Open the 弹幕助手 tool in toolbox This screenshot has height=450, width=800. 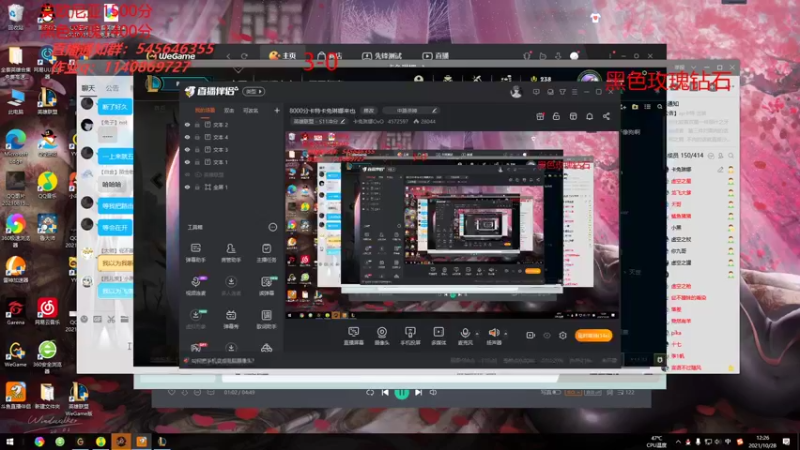[195, 252]
